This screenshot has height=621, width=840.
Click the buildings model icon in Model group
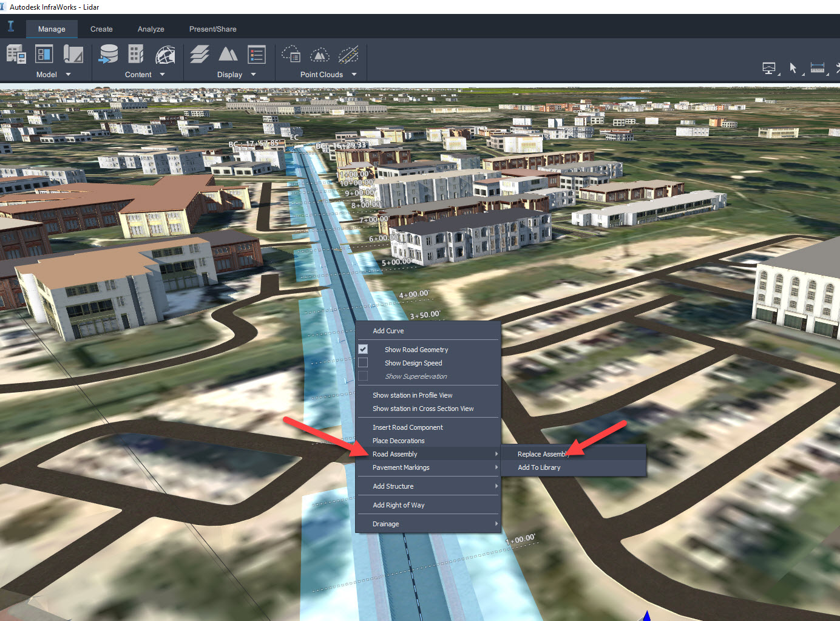(15, 55)
